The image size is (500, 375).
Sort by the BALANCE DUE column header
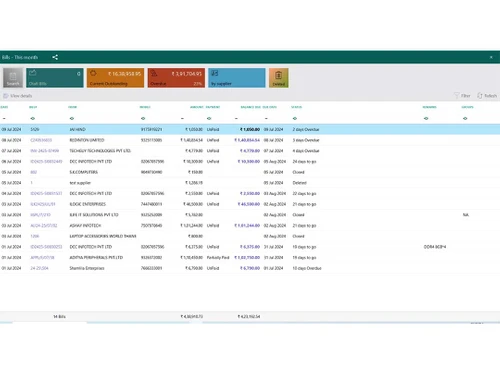point(251,107)
